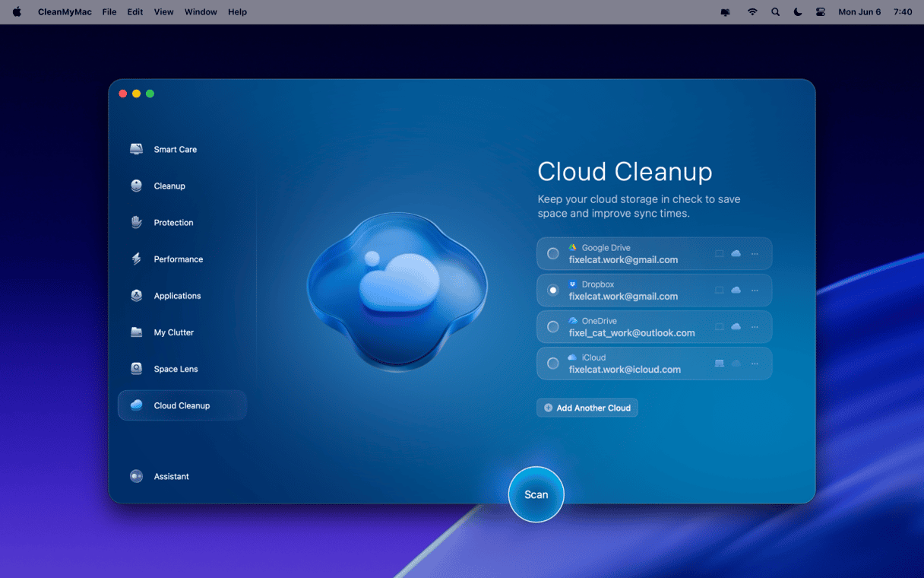Launch Space Lens from the sidebar
Screen dimensions: 924x578
pos(175,369)
